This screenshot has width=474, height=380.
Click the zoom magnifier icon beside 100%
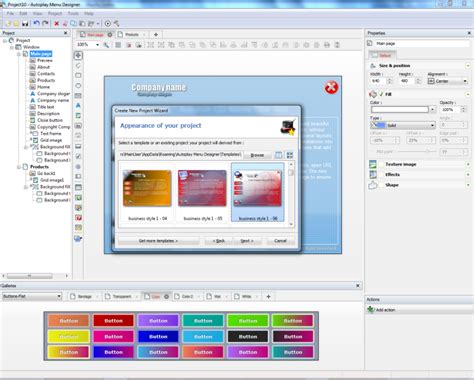(x=106, y=45)
